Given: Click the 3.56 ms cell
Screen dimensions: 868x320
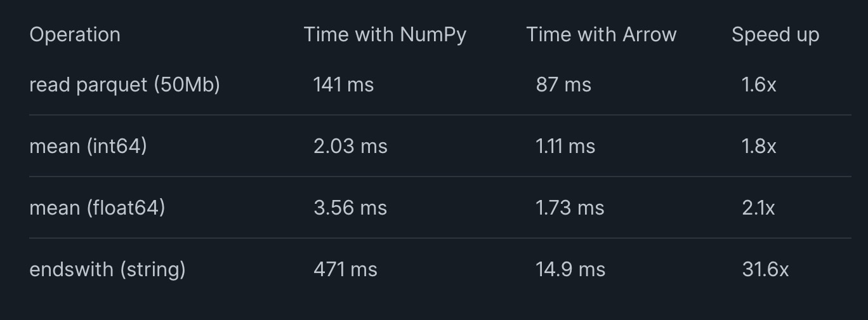Looking at the screenshot, I should click(x=350, y=208).
